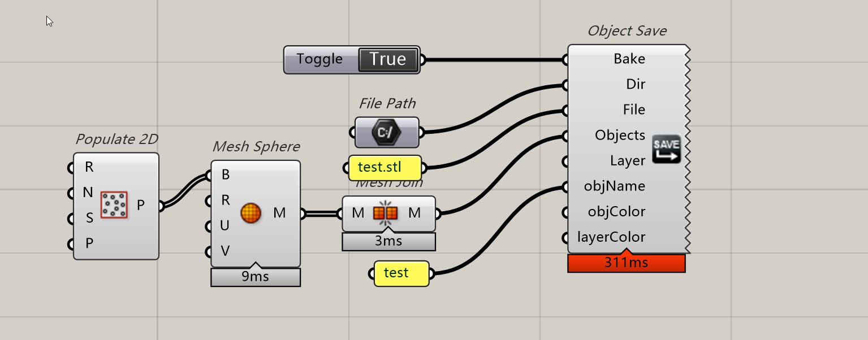Click the Populate 2D title label
The image size is (868, 340).
116,139
